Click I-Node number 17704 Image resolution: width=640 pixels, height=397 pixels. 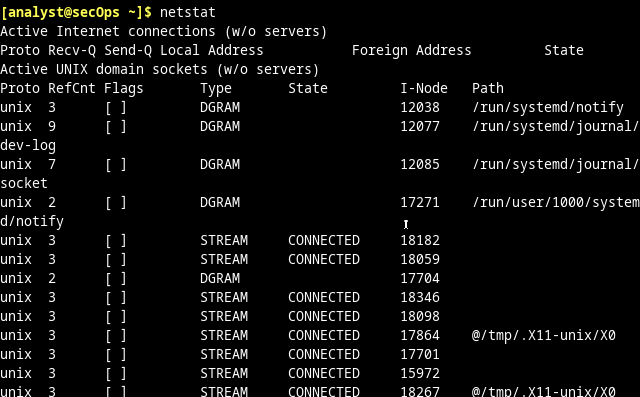420,278
